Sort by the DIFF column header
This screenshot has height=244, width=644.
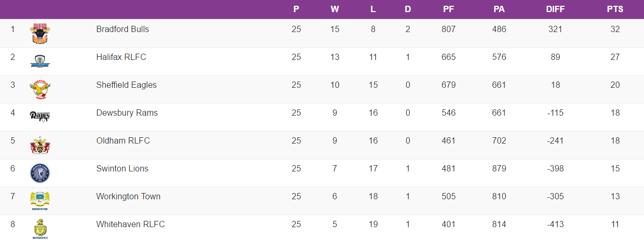[555, 9]
